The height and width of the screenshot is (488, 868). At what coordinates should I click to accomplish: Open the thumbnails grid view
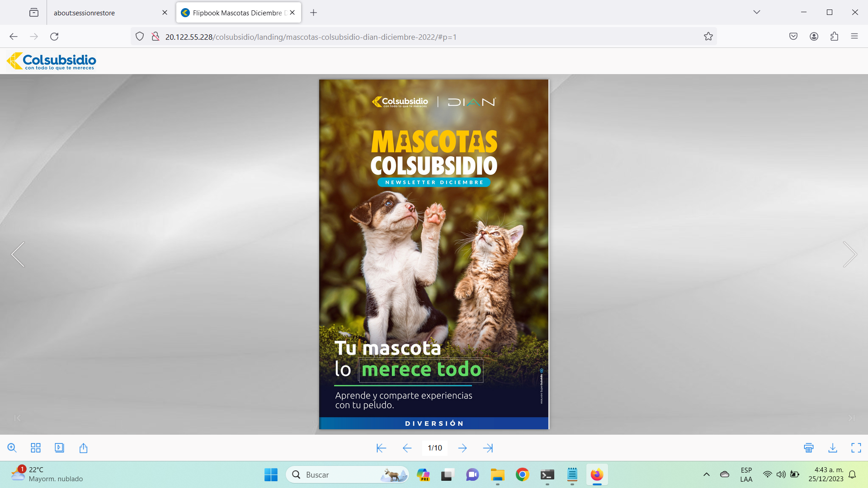coord(36,448)
